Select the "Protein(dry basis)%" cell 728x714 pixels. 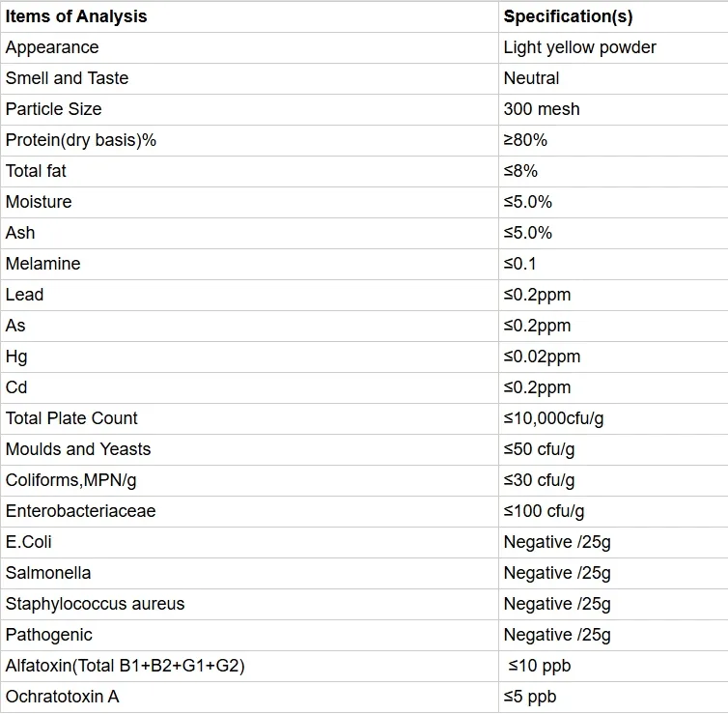pos(80,140)
